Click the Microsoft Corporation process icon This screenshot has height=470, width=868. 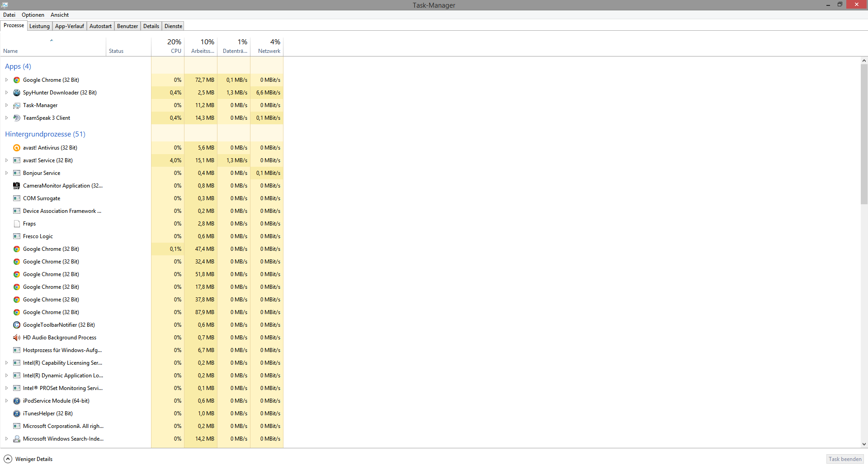click(17, 426)
